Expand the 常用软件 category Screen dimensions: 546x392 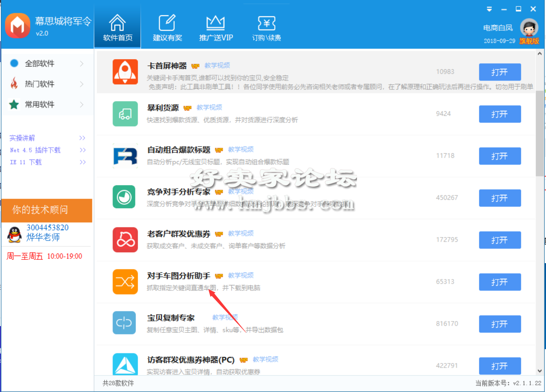(x=47, y=105)
